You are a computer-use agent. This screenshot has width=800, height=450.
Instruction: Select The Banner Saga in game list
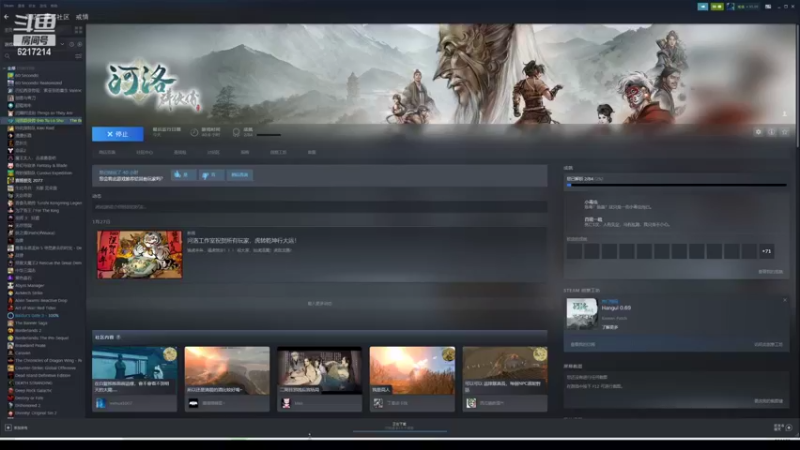click(31, 323)
